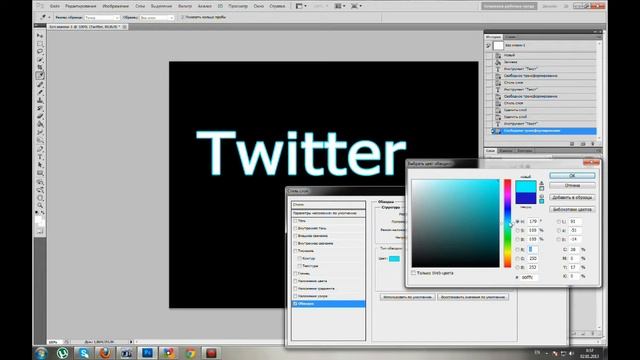This screenshot has height=360, width=640.
Task: Select the Crop tool
Action: coord(40,67)
